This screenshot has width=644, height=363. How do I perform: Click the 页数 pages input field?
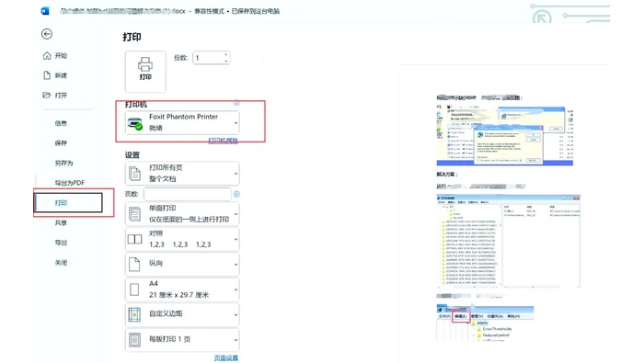point(188,194)
